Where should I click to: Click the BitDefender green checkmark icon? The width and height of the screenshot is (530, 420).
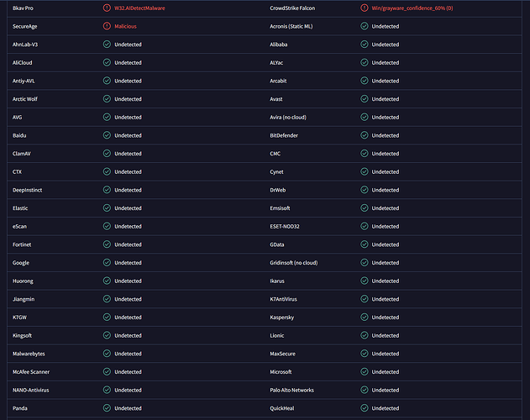pyautogui.click(x=363, y=135)
